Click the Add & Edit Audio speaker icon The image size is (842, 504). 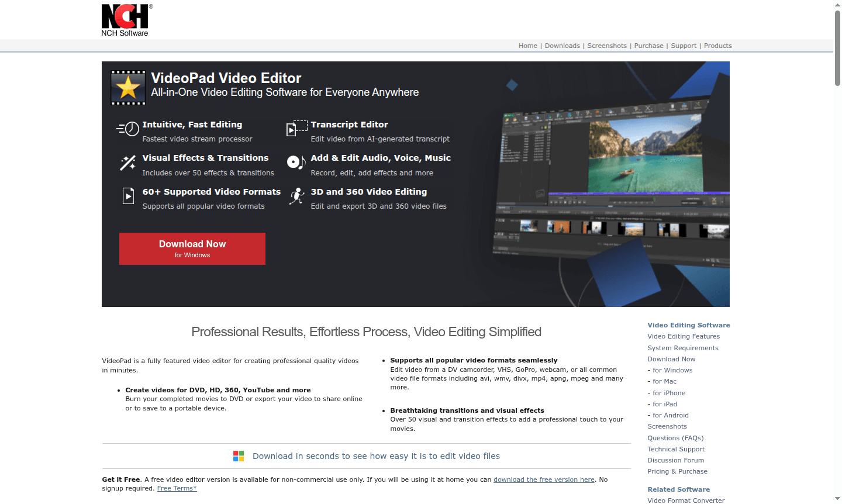click(x=296, y=163)
